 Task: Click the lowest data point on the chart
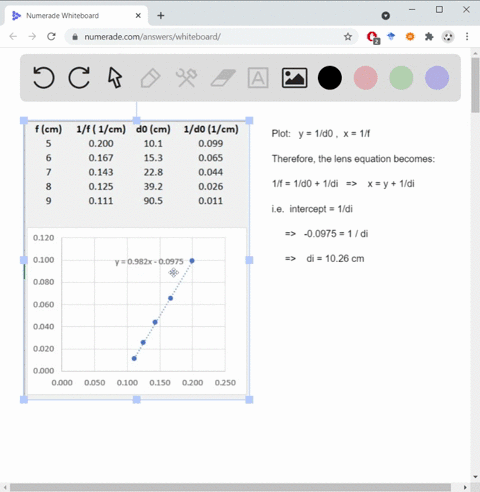[134, 359]
